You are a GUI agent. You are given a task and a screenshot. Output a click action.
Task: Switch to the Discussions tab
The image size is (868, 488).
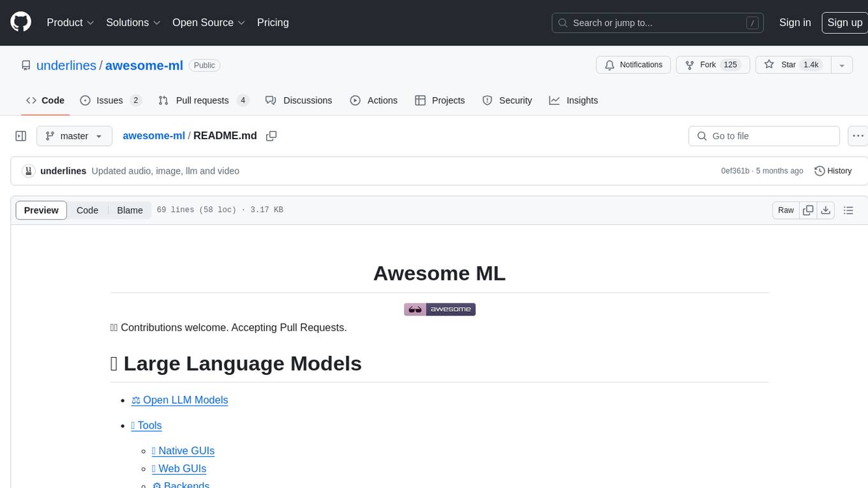click(299, 100)
